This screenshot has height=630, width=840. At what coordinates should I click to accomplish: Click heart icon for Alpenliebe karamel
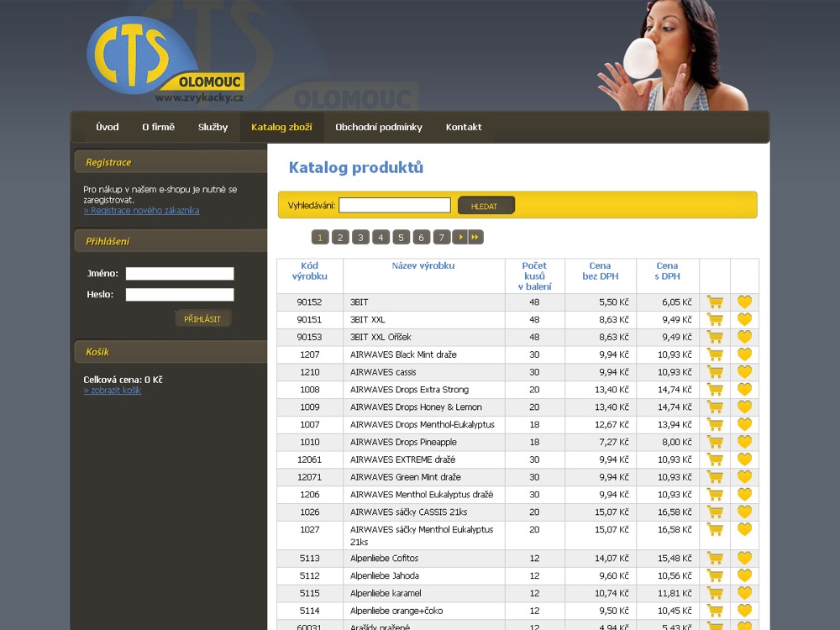744,593
